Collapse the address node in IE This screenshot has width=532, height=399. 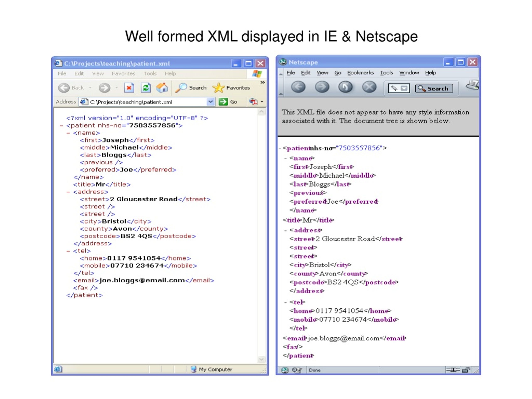pyautogui.click(x=68, y=192)
